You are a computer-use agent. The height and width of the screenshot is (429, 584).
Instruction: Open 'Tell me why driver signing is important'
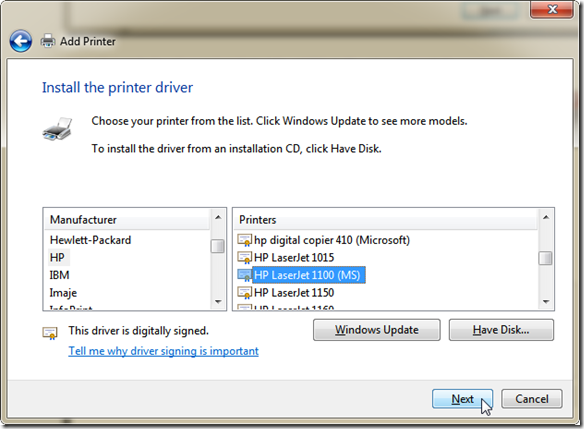point(163,351)
